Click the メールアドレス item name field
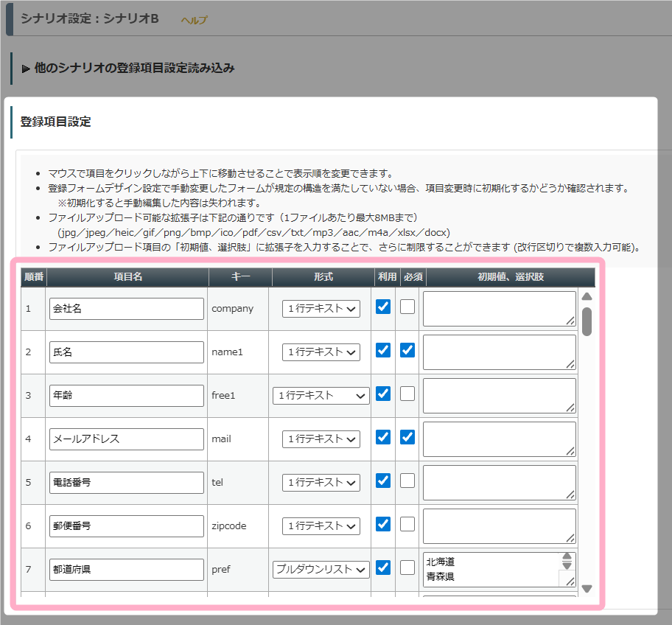This screenshot has width=672, height=625. [x=127, y=439]
